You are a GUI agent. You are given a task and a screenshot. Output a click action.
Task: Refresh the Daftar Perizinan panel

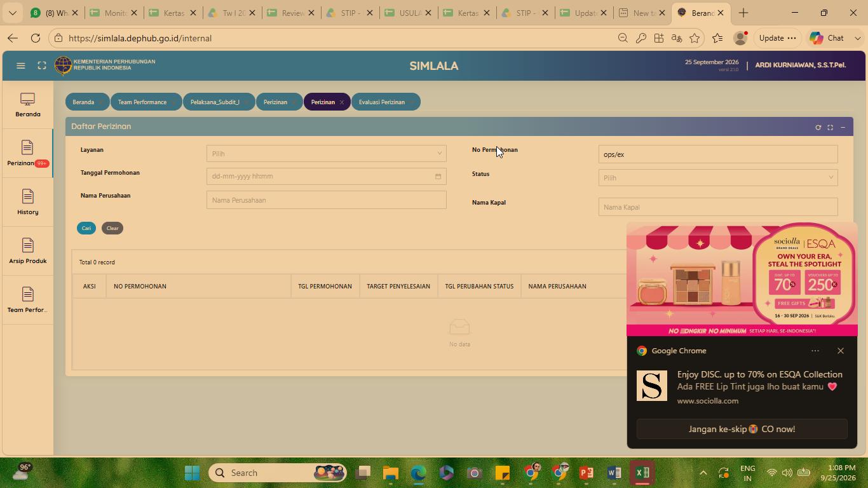(x=818, y=127)
